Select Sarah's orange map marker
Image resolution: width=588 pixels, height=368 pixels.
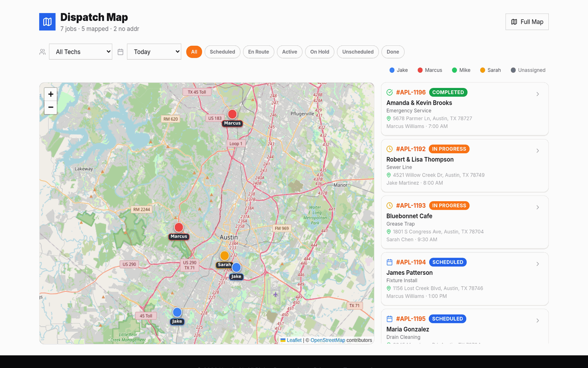[225, 256]
